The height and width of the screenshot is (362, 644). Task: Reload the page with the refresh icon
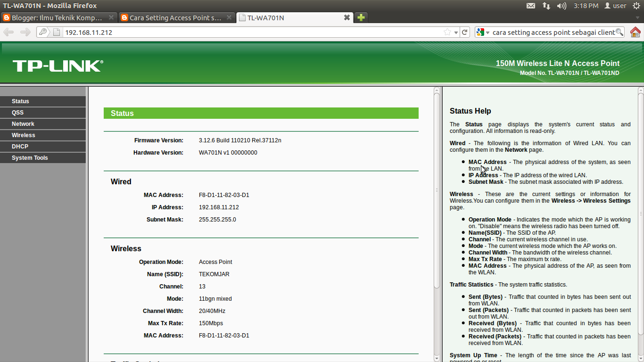[465, 32]
